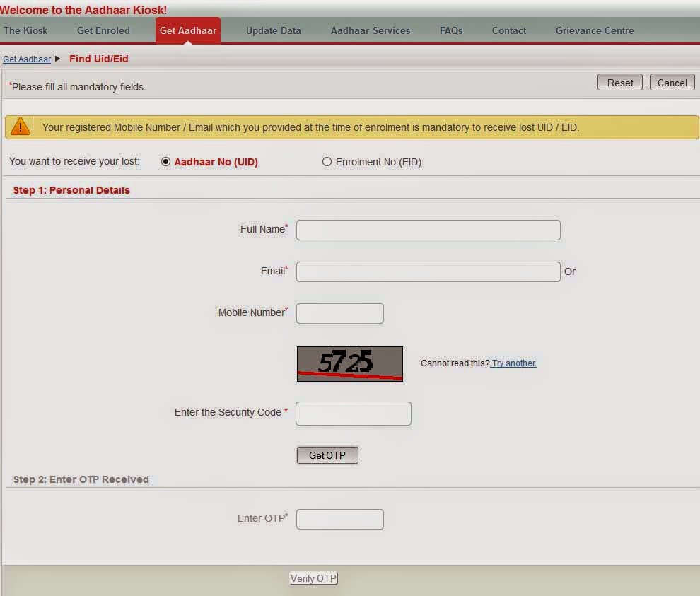Open The Kiosk menu item
The height and width of the screenshot is (596, 700).
pyautogui.click(x=25, y=31)
